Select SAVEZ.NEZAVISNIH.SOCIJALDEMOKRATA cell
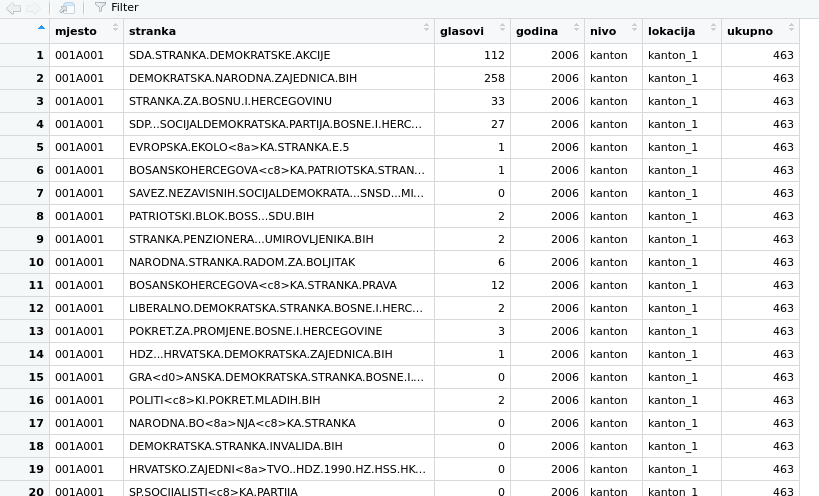This screenshot has height=496, width=819. tap(279, 193)
